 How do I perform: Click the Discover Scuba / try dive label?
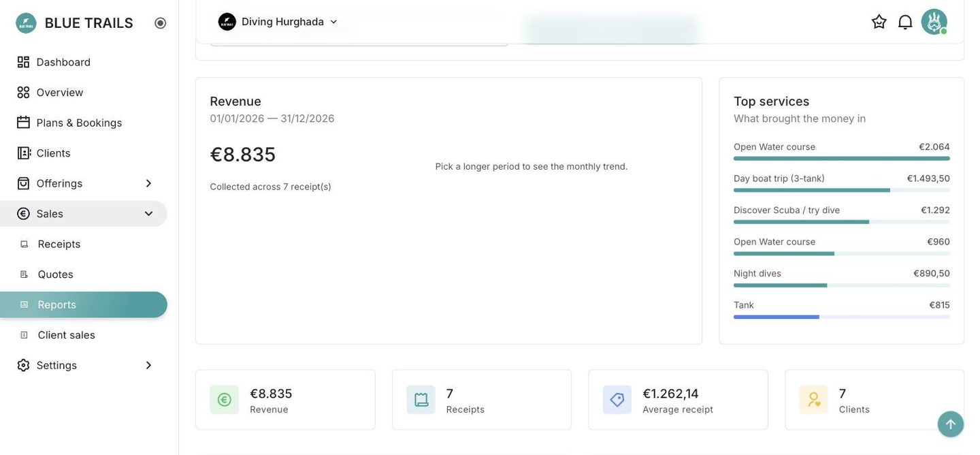pyautogui.click(x=787, y=210)
